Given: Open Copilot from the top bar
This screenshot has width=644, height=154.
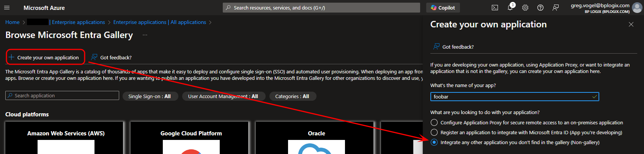Looking at the screenshot, I should [443, 8].
